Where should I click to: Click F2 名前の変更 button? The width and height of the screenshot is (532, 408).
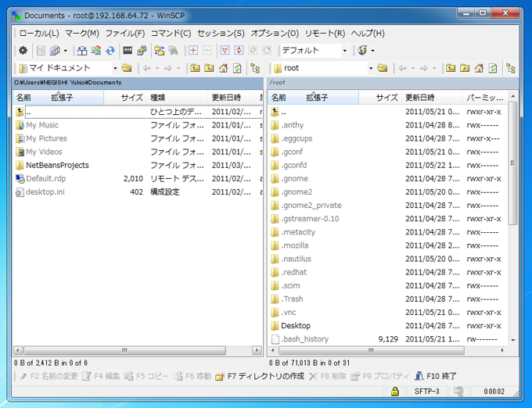[x=49, y=376]
